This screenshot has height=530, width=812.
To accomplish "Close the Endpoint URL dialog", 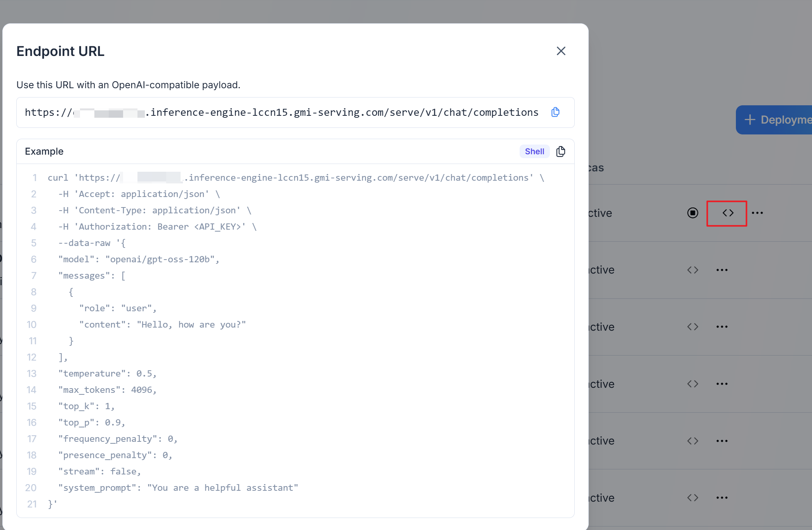I will tap(561, 51).
